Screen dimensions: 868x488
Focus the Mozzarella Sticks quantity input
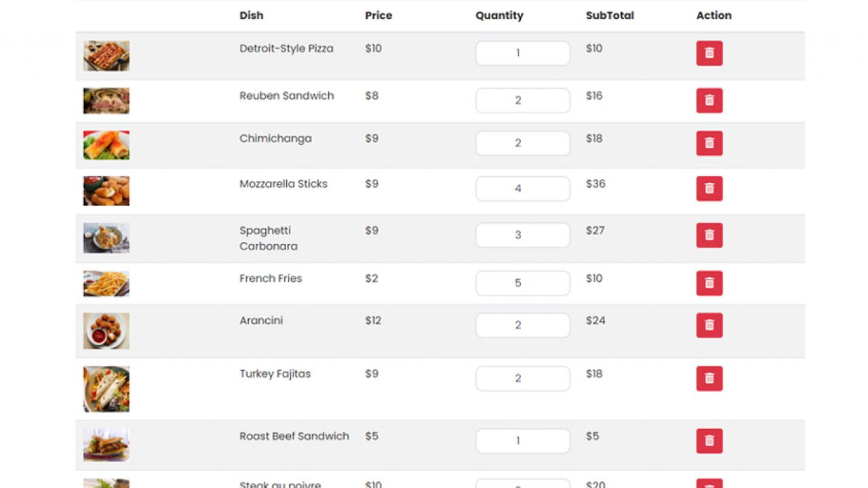click(x=523, y=188)
